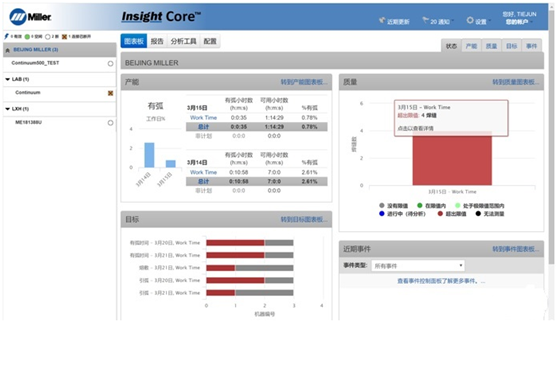Click the green idle status icon
Viewport: 558px width, 382px height.
[27, 37]
